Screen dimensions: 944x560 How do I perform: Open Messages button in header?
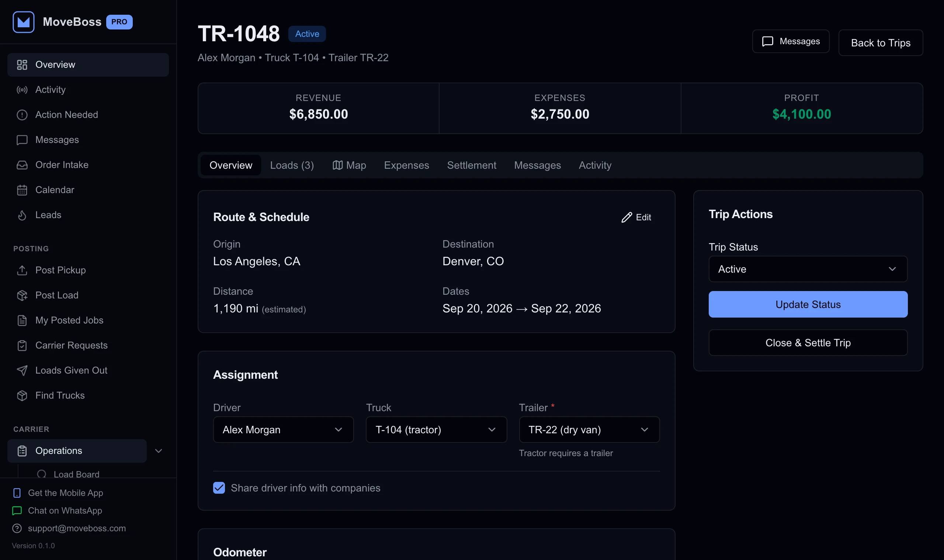tap(791, 41)
